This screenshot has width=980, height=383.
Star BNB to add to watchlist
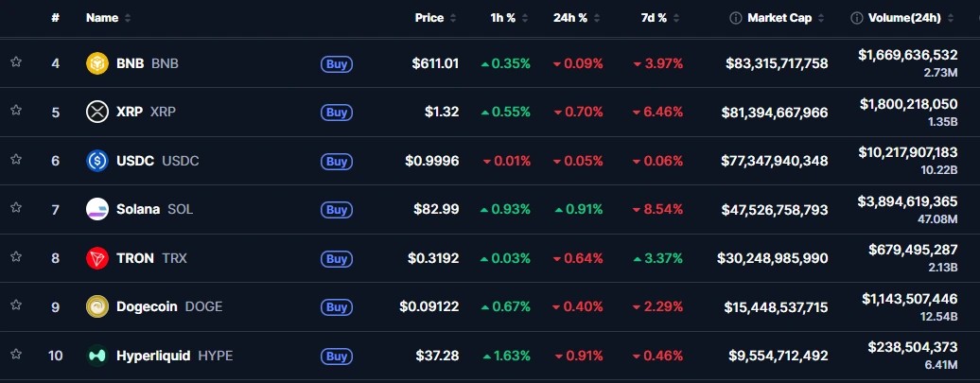pos(16,62)
